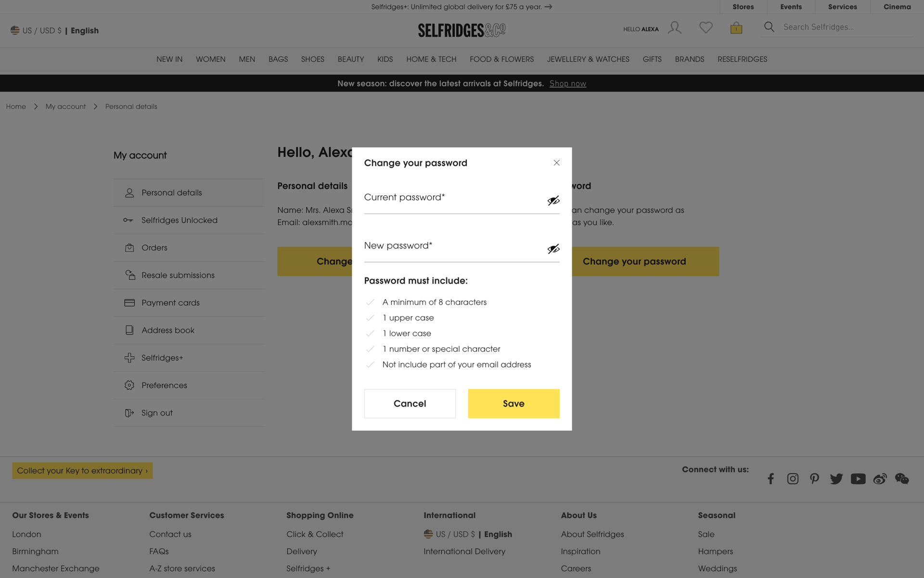The height and width of the screenshot is (578, 924).
Task: Open footer US / USD $ English selector
Action: [x=468, y=534]
